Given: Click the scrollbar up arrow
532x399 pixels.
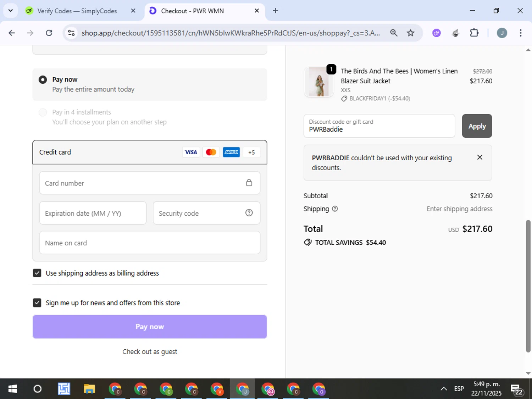Looking at the screenshot, I should point(528,50).
